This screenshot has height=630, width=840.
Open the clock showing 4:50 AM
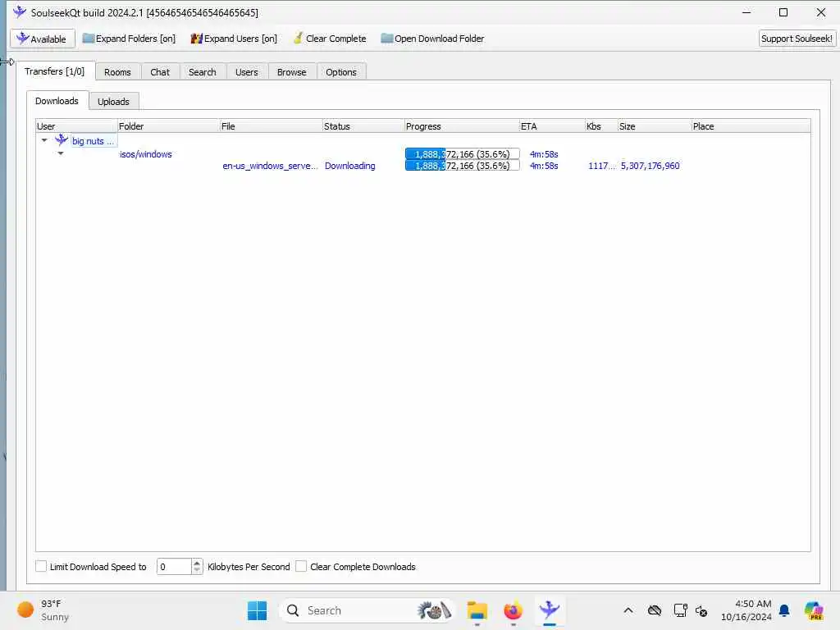tap(746, 610)
